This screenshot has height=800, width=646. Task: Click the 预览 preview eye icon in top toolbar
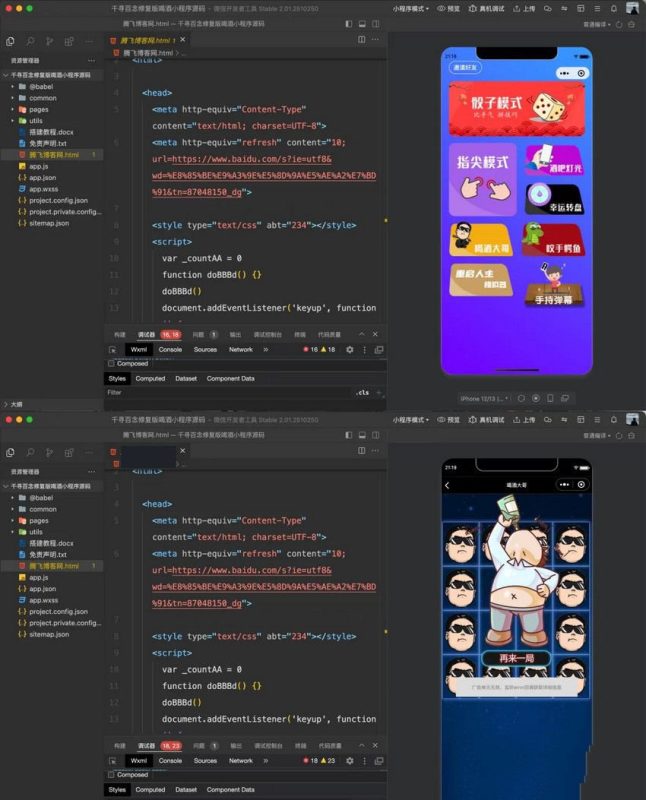442,8
